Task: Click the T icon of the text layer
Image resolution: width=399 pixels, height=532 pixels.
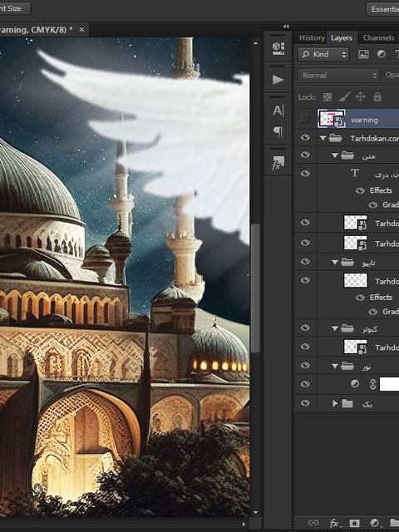Action: click(x=355, y=173)
